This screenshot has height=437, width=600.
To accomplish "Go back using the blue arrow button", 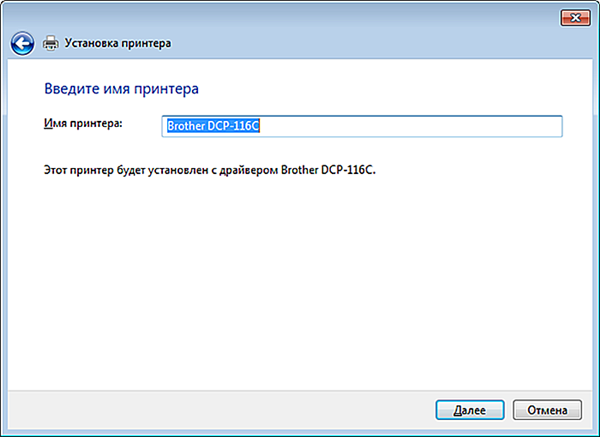I will tap(22, 43).
